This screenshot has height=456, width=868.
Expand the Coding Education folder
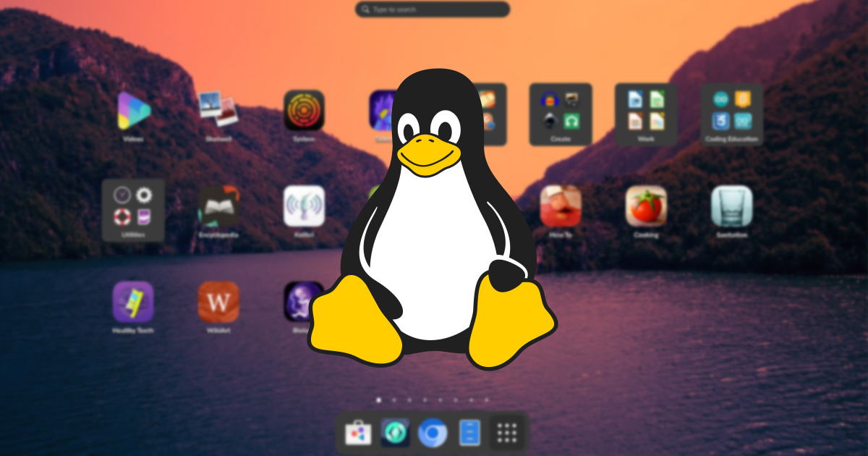point(731,114)
